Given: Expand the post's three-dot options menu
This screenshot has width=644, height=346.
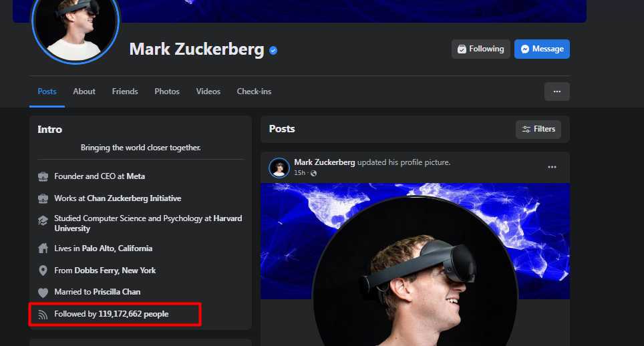Looking at the screenshot, I should point(552,167).
